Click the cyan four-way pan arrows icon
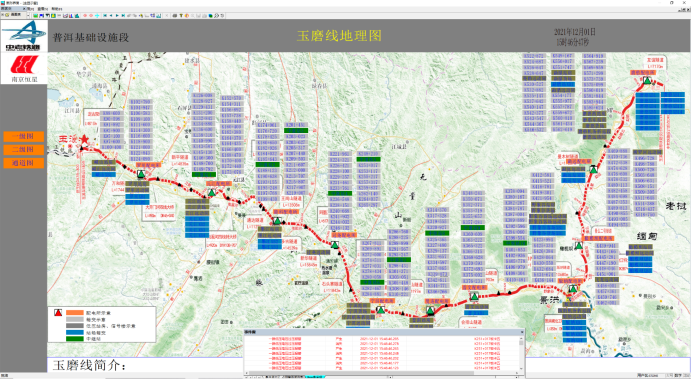Viewport: 691px width, 379px height. click(97, 15)
